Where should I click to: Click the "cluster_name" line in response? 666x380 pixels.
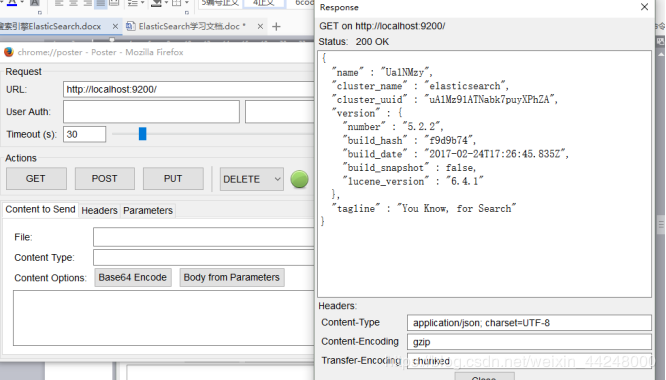coord(420,86)
